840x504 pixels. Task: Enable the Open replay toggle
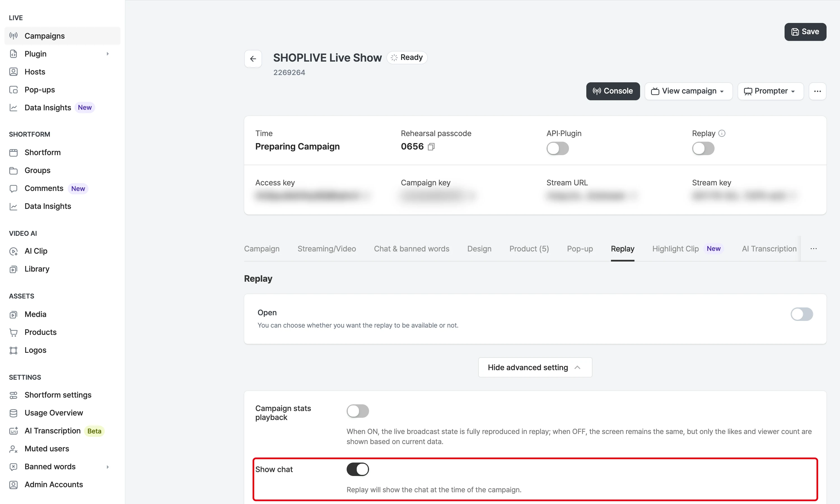pos(802,314)
